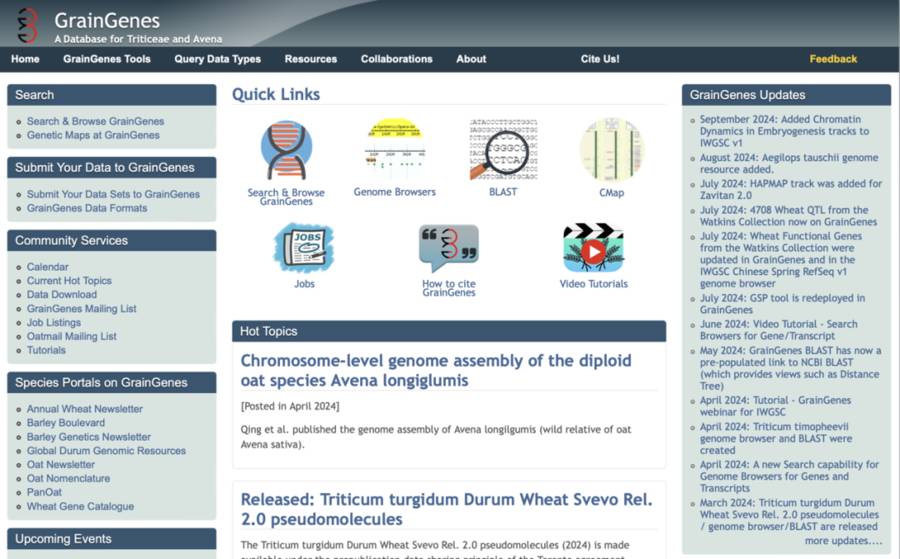This screenshot has height=559, width=900.
Task: Go to Home in navigation bar
Action: [25, 59]
